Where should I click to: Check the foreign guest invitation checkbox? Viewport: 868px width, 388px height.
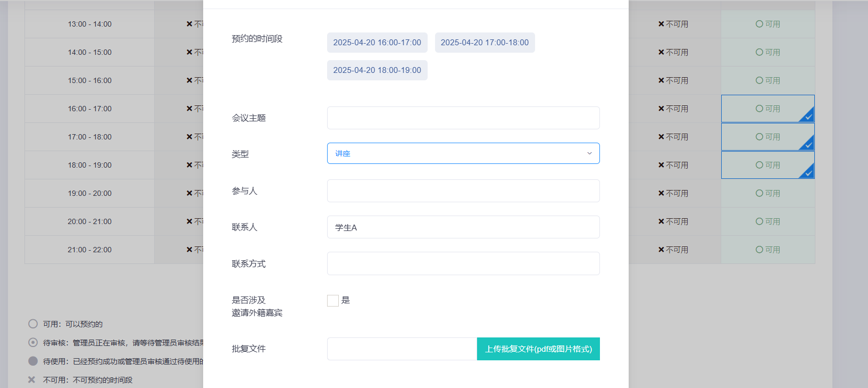click(333, 301)
